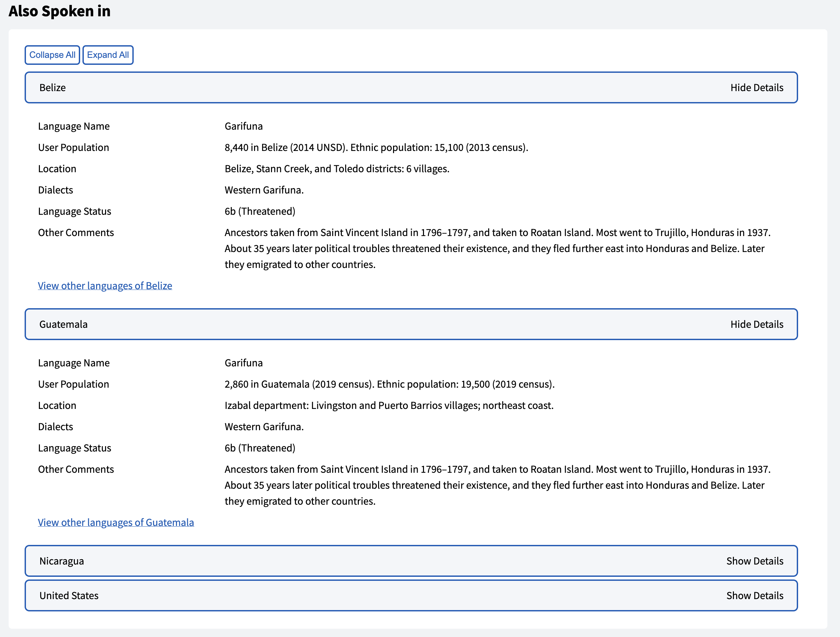Click Guatemala Other Comments paragraph
The width and height of the screenshot is (840, 637).
[497, 485]
